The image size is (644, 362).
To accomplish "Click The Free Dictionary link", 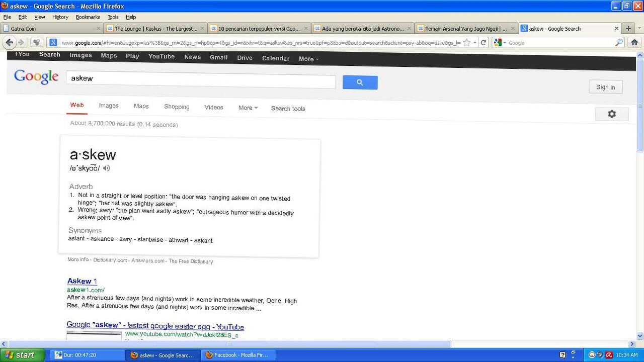I will pyautogui.click(x=191, y=261).
